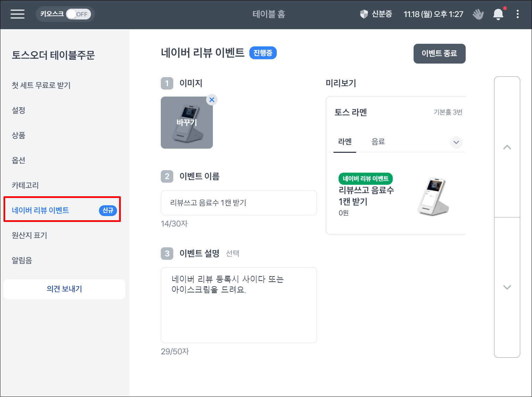The height and width of the screenshot is (397, 532).
Task: Toggle the 키오스크 switch on
Action: (x=78, y=14)
